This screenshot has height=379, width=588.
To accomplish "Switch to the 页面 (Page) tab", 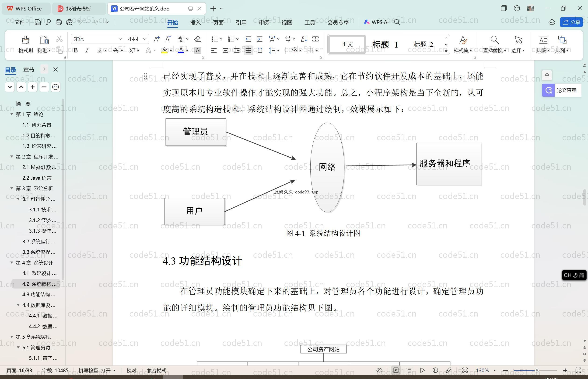I will point(218,23).
